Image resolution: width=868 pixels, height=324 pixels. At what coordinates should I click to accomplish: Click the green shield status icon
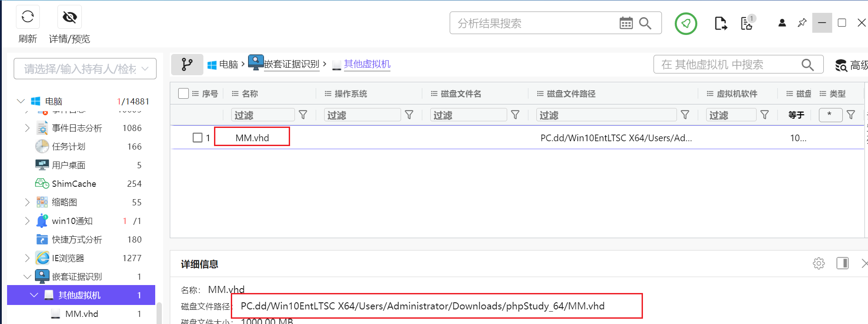tap(685, 23)
